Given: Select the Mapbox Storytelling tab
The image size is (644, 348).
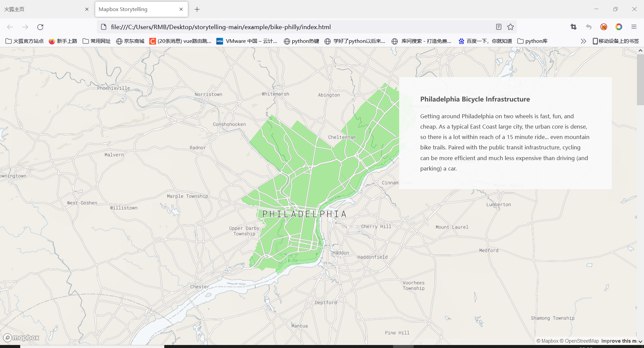Looking at the screenshot, I should click(134, 9).
